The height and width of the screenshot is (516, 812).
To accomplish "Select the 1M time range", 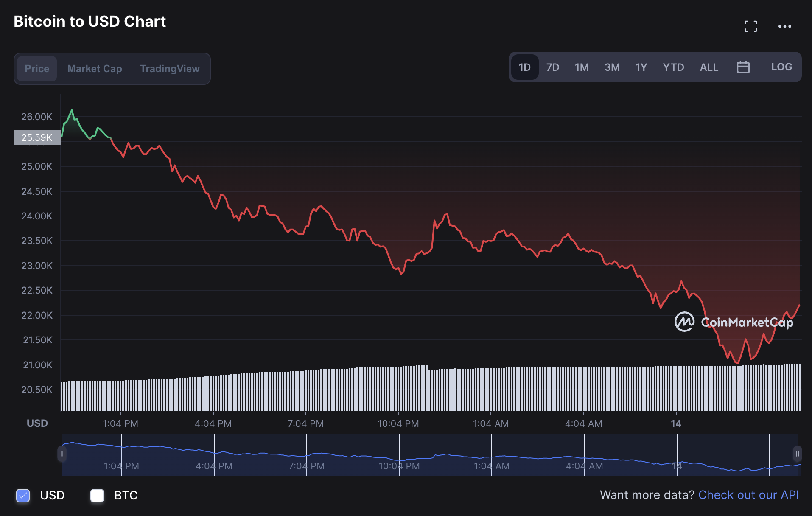I will [582, 67].
